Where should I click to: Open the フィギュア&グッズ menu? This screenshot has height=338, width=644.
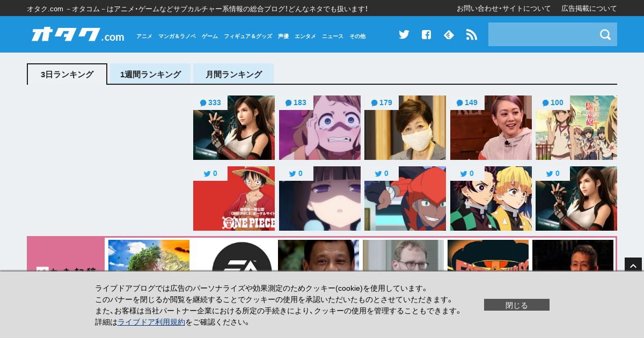click(x=248, y=36)
